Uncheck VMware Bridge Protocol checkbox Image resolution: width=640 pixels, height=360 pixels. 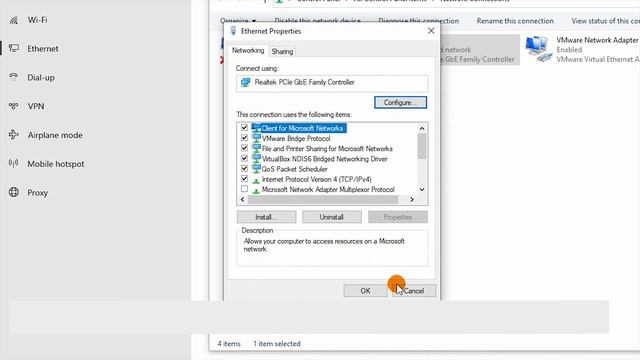pyautogui.click(x=244, y=138)
